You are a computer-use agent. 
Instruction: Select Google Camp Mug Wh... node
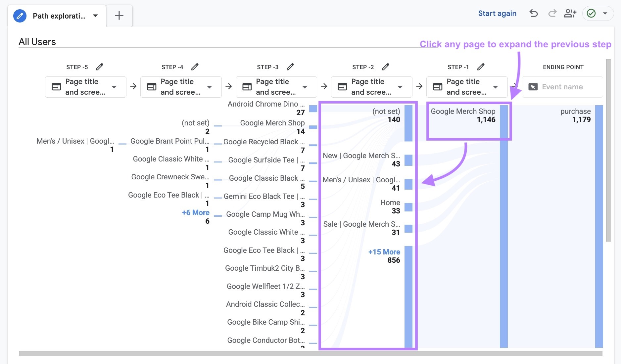[265, 218]
